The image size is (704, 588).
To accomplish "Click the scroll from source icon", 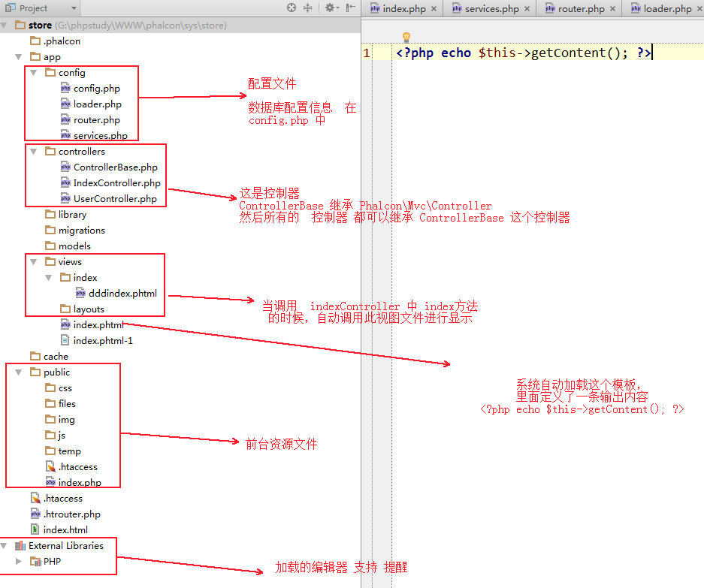I will click(x=292, y=8).
